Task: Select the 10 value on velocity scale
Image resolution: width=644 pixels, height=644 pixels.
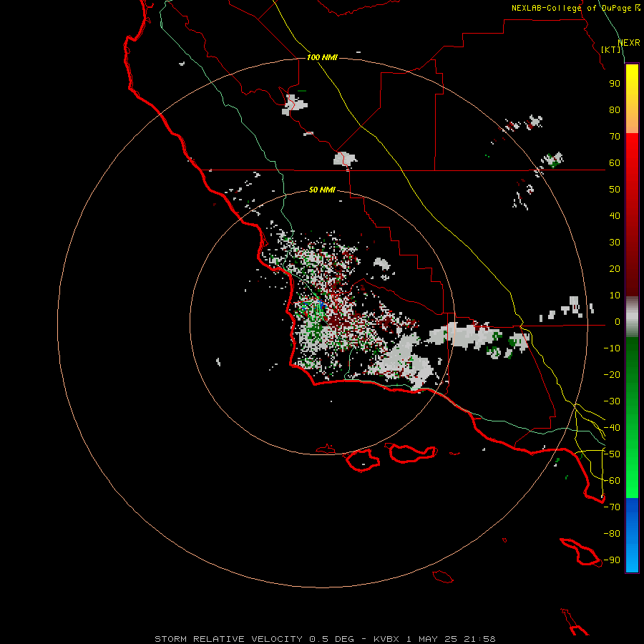Action: [615, 296]
